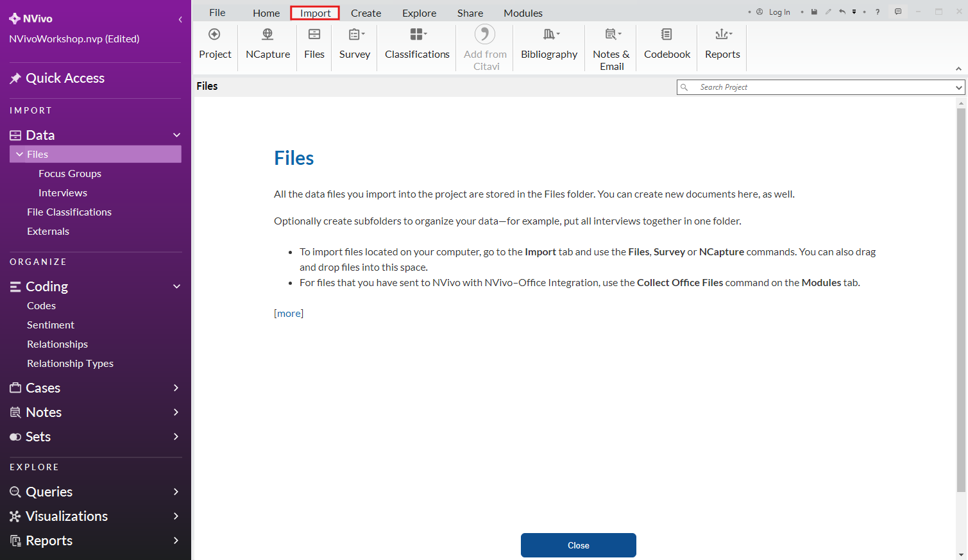Switch to the Share tab

[470, 13]
